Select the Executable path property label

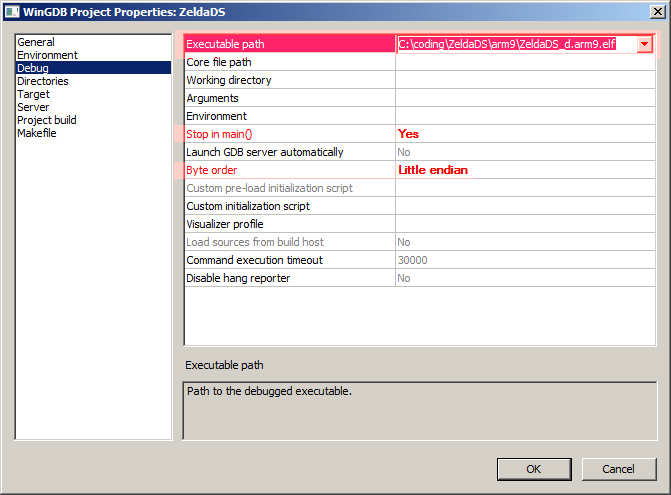(290, 44)
